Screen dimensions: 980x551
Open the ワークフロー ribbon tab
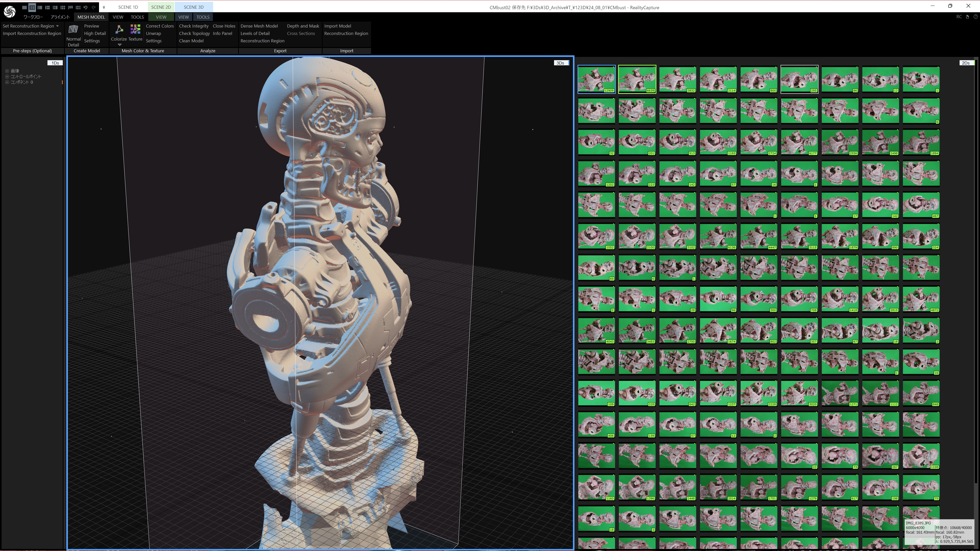pyautogui.click(x=33, y=17)
